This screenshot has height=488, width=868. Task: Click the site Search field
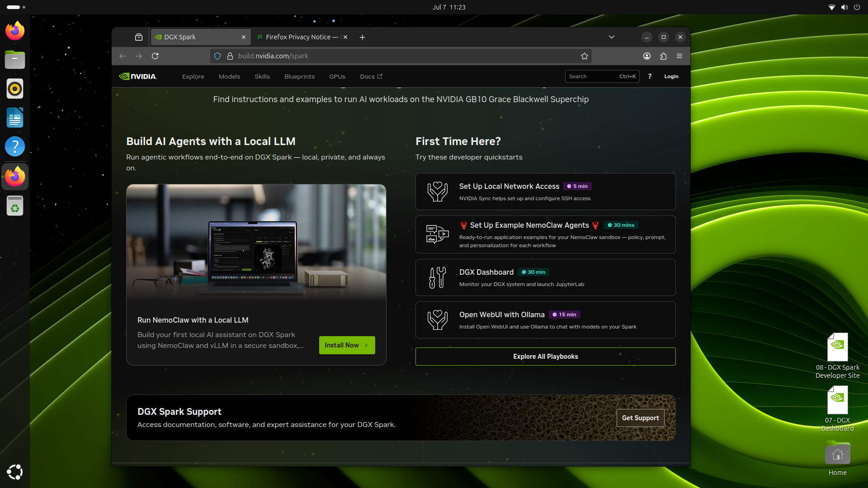tap(602, 76)
